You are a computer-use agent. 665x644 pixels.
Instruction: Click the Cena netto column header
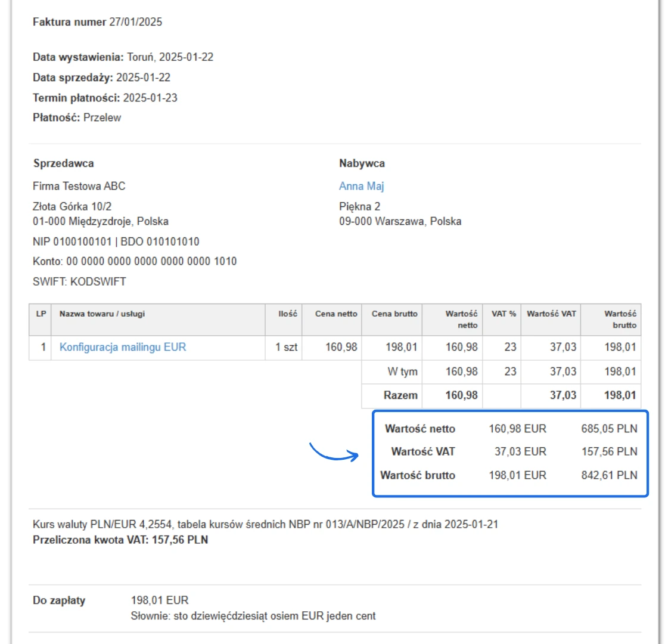336,314
